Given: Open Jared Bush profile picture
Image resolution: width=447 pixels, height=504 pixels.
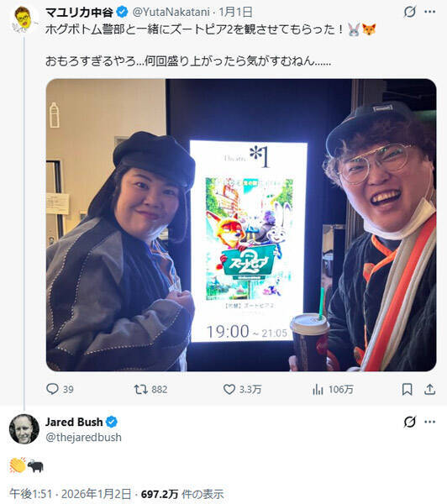Looking at the screenshot, I should click(24, 429).
